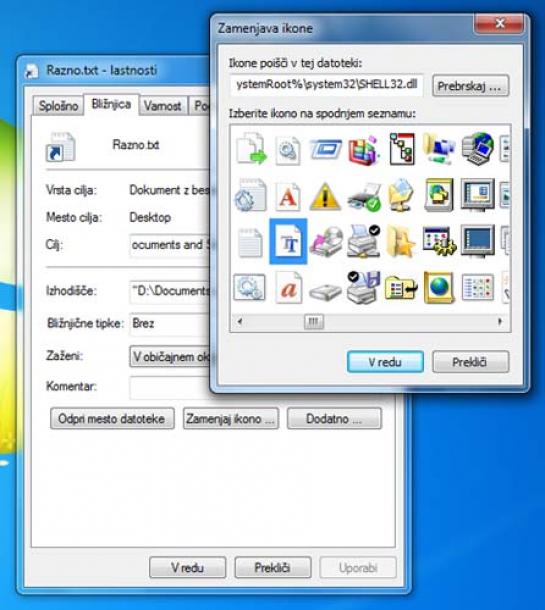Click the Prebrskaj browse button
545x610 pixels.
pos(470,86)
